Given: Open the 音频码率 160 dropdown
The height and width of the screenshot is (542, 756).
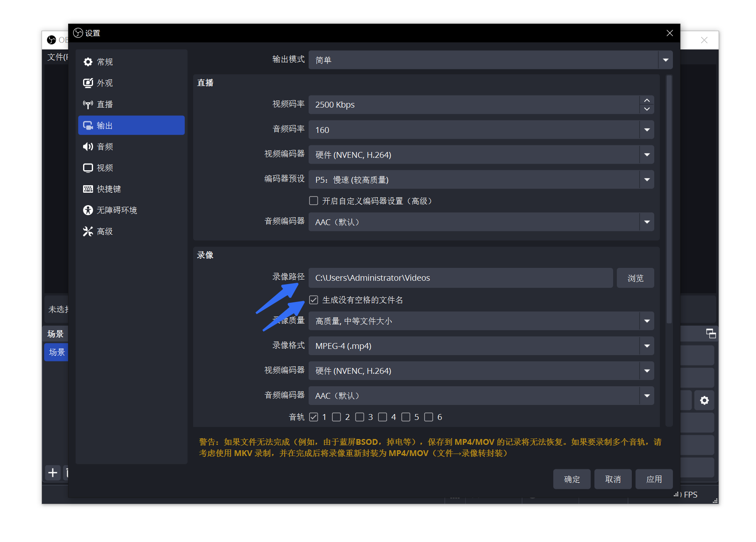Looking at the screenshot, I should [481, 130].
